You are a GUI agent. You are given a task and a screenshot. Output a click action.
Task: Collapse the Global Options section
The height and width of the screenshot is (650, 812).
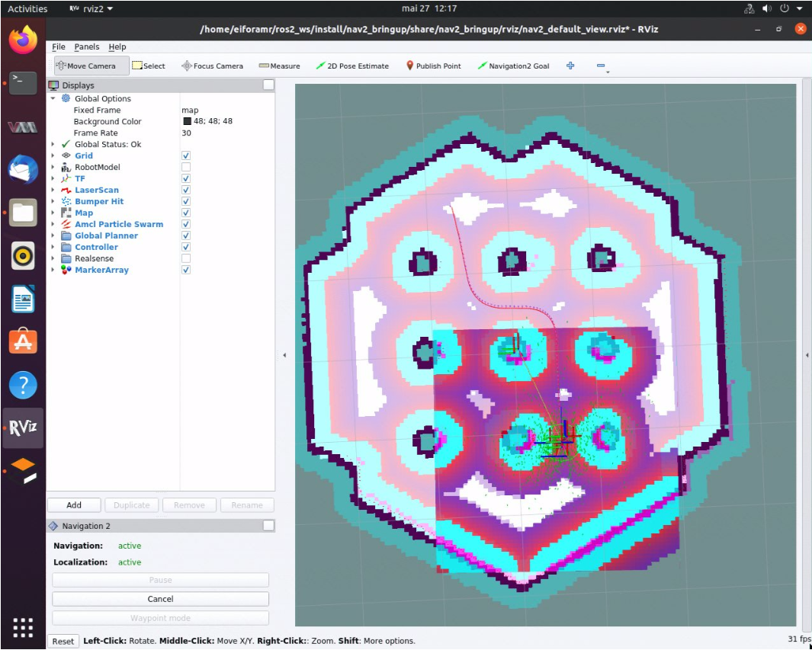53,99
